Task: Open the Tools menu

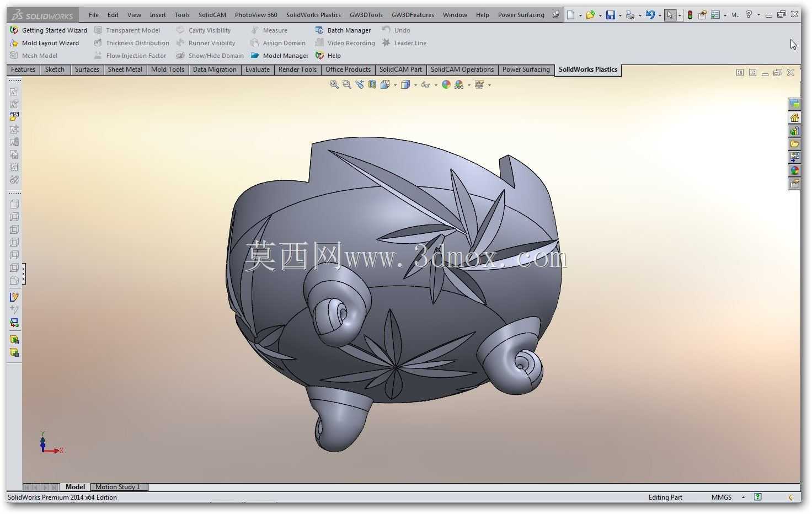Action: pyautogui.click(x=182, y=15)
